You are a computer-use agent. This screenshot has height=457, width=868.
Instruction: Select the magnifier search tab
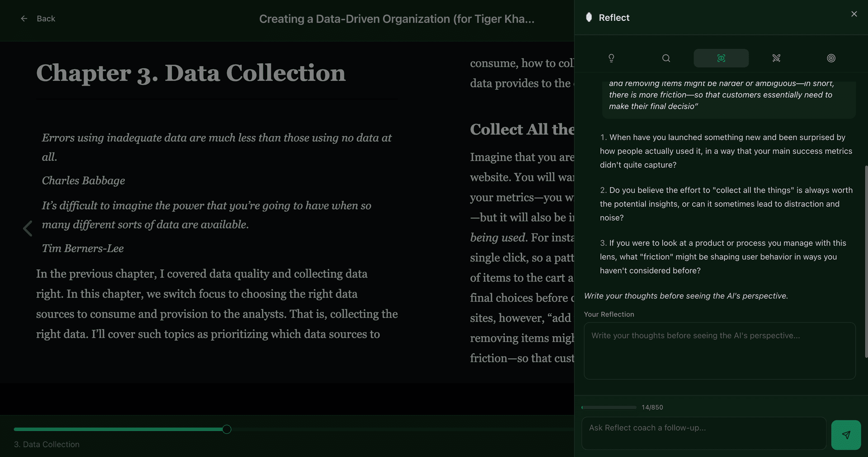pyautogui.click(x=666, y=58)
